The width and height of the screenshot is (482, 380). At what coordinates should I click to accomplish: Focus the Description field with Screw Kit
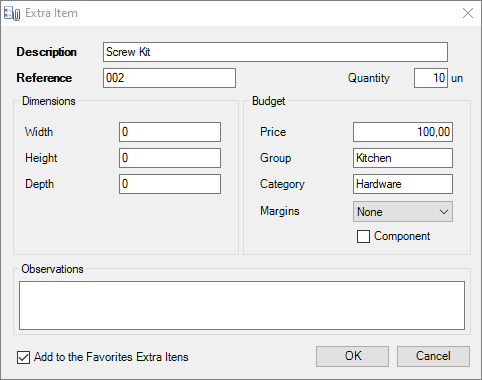click(275, 52)
